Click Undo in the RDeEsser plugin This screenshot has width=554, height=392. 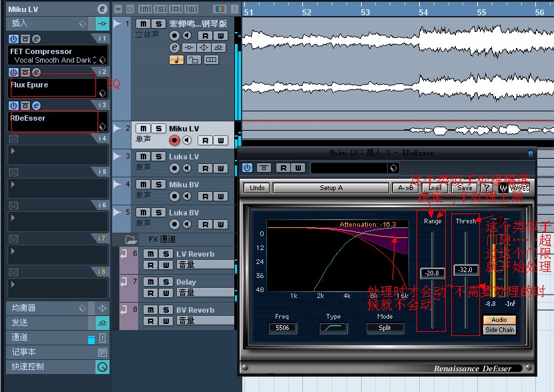pos(257,188)
